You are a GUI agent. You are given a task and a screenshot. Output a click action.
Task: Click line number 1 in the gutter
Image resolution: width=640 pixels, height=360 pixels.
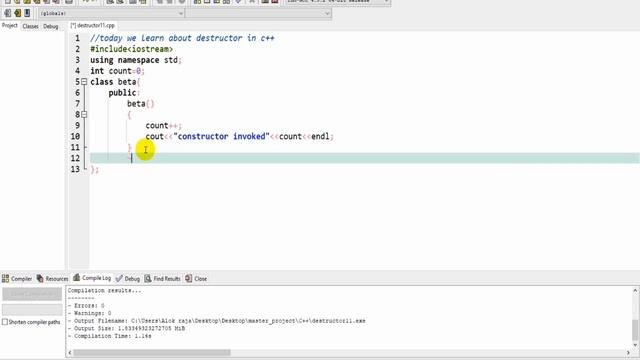[x=77, y=38]
